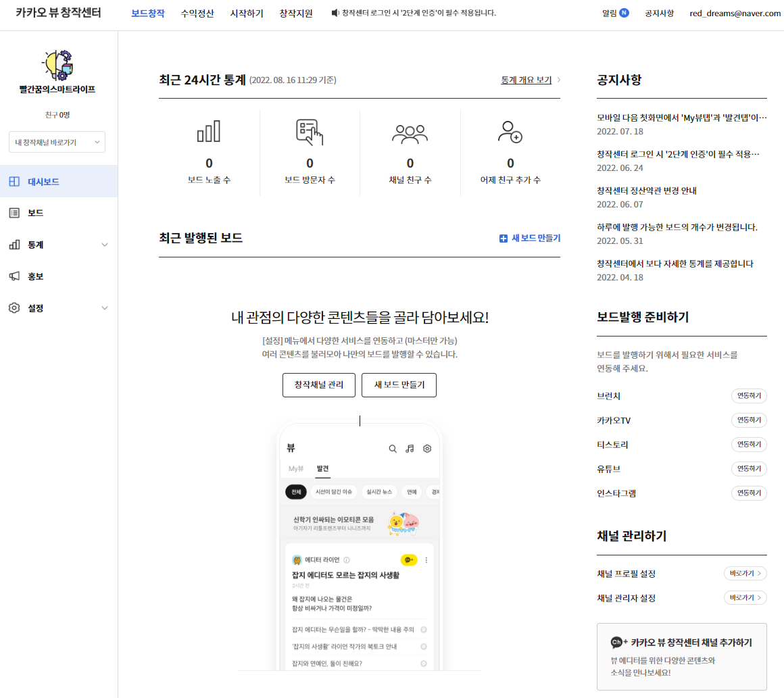Click the yellow channel add icon by 에디터 라이언
784x698 pixels.
tap(408, 560)
